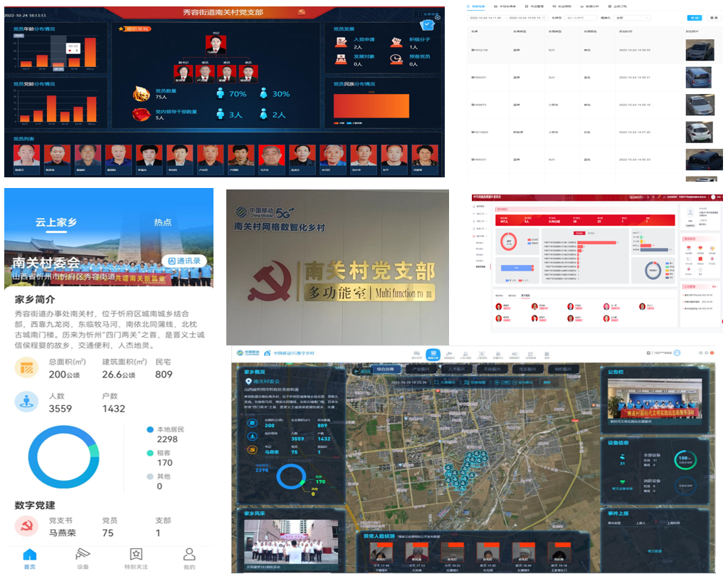Click the blue search button in vehicle list
Viewport: 728px width, 579px height.
693,18
